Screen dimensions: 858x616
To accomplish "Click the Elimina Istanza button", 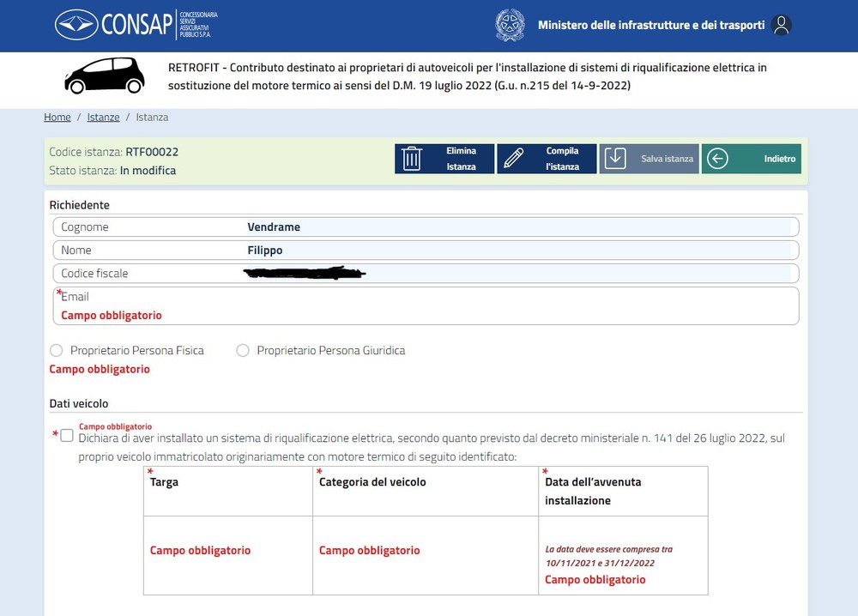I will tap(444, 159).
